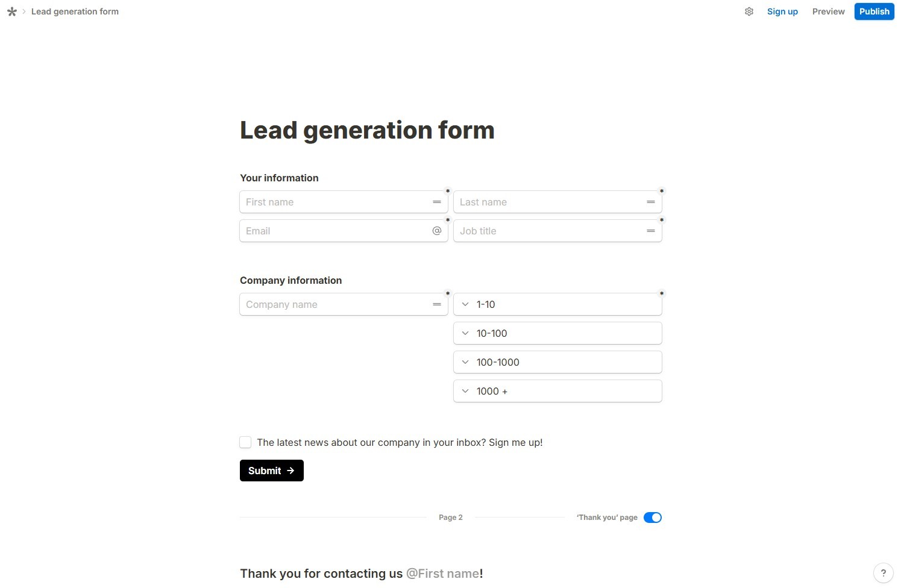This screenshot has height=588, width=898.
Task: Click the Sign up link
Action: click(782, 11)
